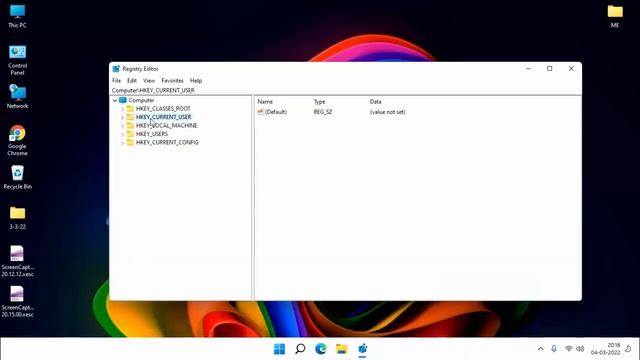Click Registry Editor taskbar icon

point(362,349)
